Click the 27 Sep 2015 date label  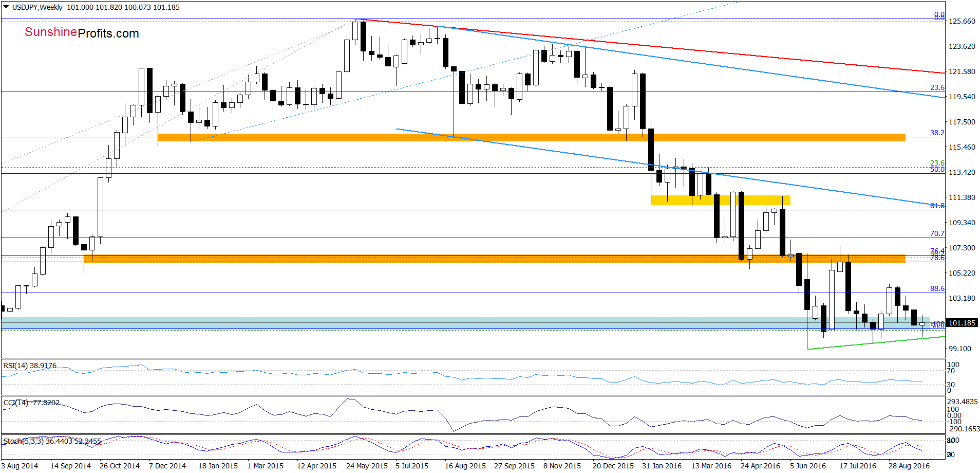coord(514,466)
